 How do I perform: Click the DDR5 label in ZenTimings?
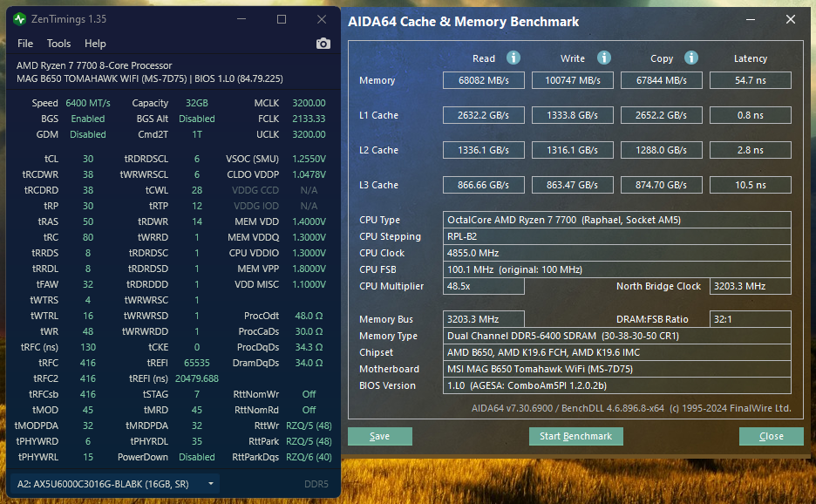tap(316, 484)
